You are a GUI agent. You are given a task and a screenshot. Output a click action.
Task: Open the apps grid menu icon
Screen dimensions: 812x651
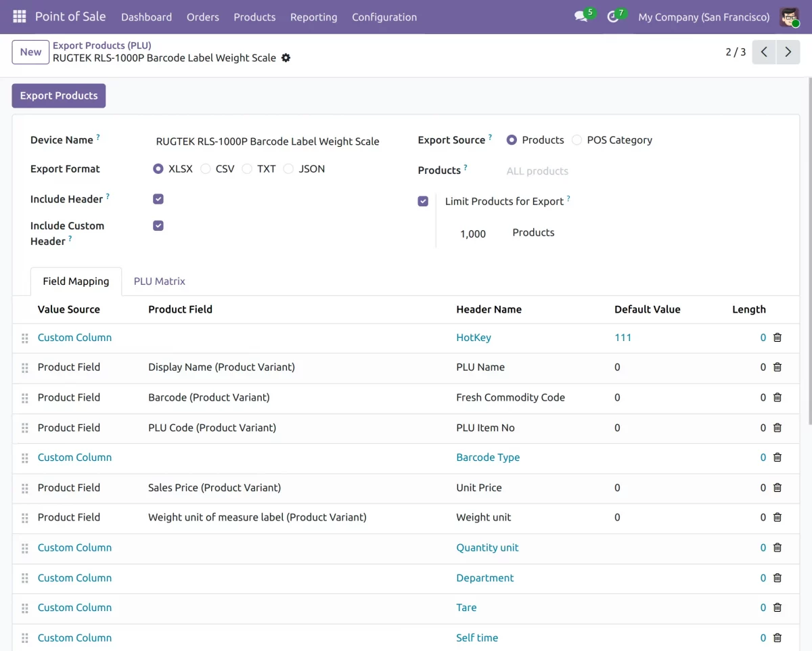[x=19, y=17]
